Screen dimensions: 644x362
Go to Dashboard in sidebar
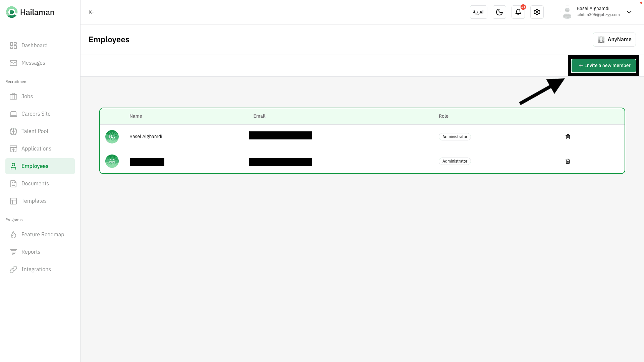click(x=34, y=46)
